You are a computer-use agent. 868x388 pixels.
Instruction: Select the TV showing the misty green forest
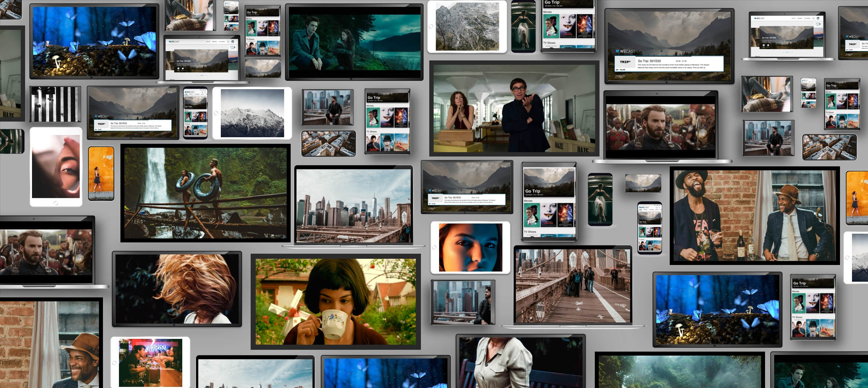(x=680, y=370)
